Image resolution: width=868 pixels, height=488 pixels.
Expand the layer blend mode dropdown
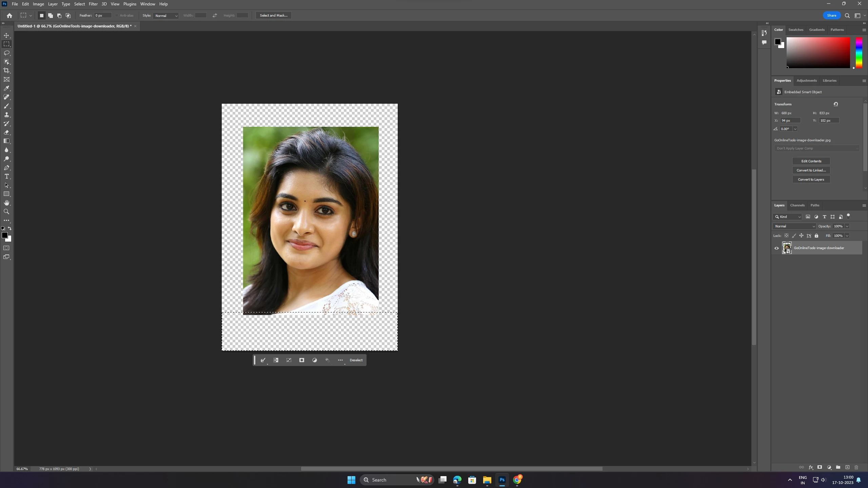(794, 226)
